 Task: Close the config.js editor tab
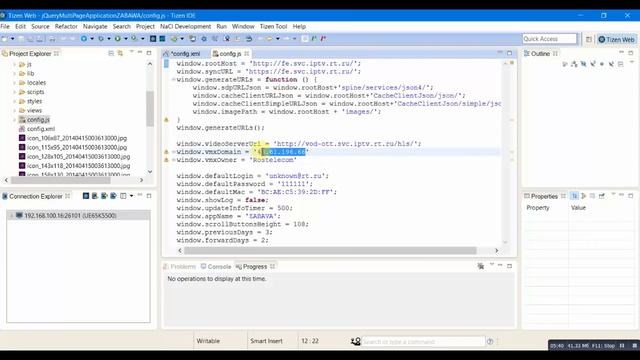point(247,53)
